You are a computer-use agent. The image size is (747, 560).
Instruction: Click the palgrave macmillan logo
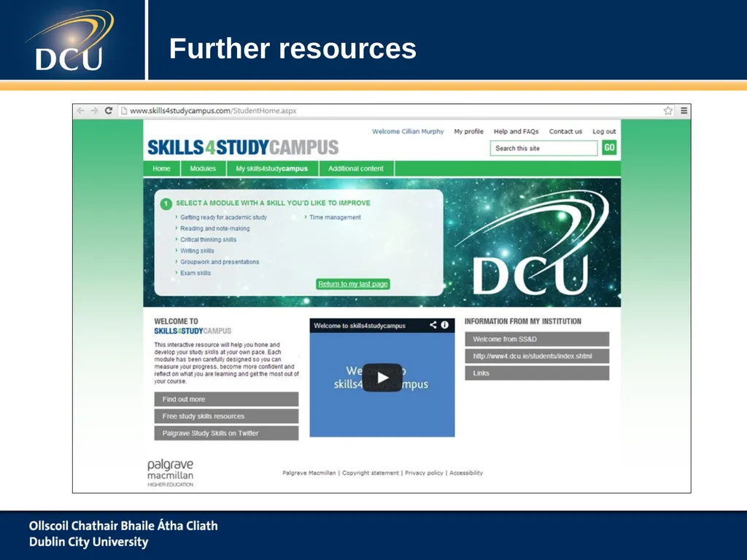(170, 472)
